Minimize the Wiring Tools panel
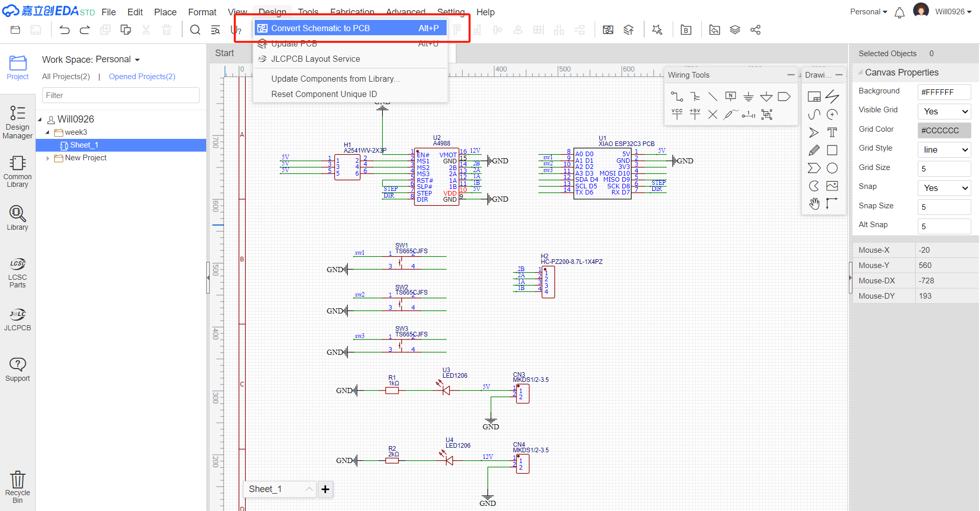 (x=791, y=75)
